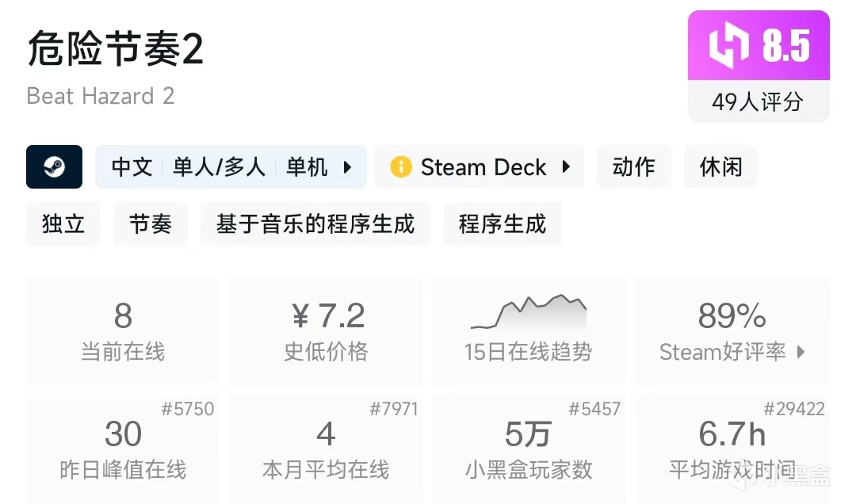Open the 平均游戏时间 stat card
Image resolution: width=856 pixels, height=504 pixels.
click(732, 449)
